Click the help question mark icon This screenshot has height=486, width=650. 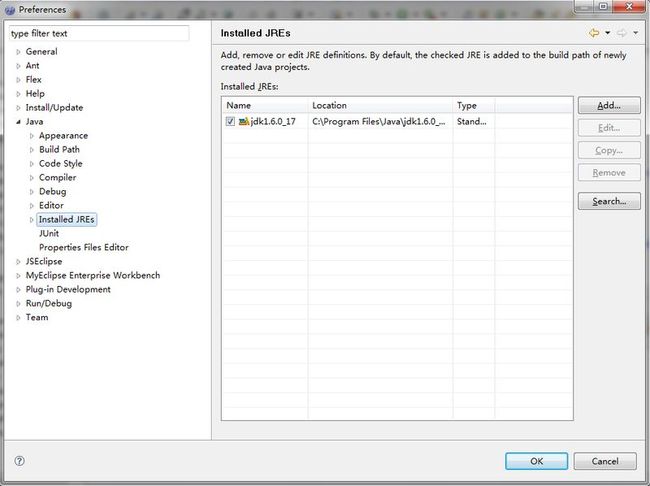click(x=19, y=461)
